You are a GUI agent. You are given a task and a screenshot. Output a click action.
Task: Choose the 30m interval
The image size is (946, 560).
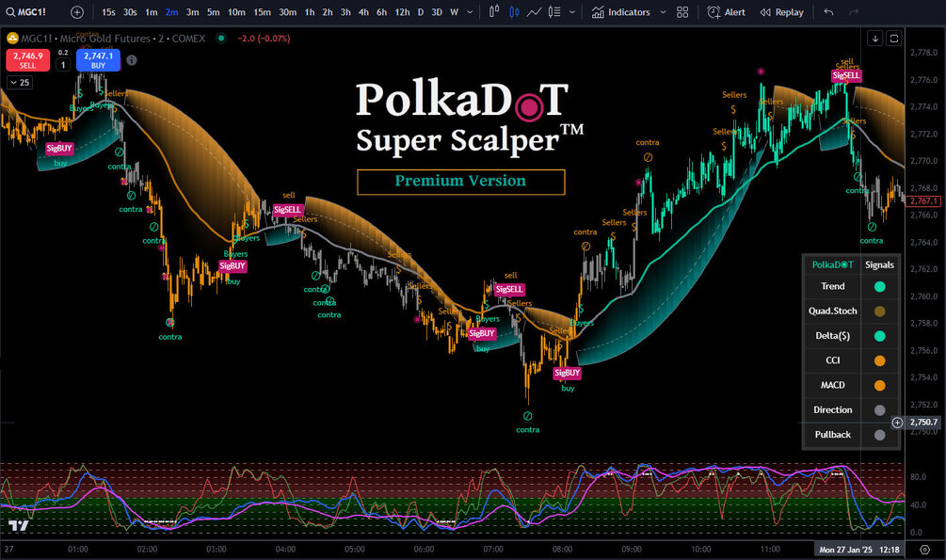288,12
